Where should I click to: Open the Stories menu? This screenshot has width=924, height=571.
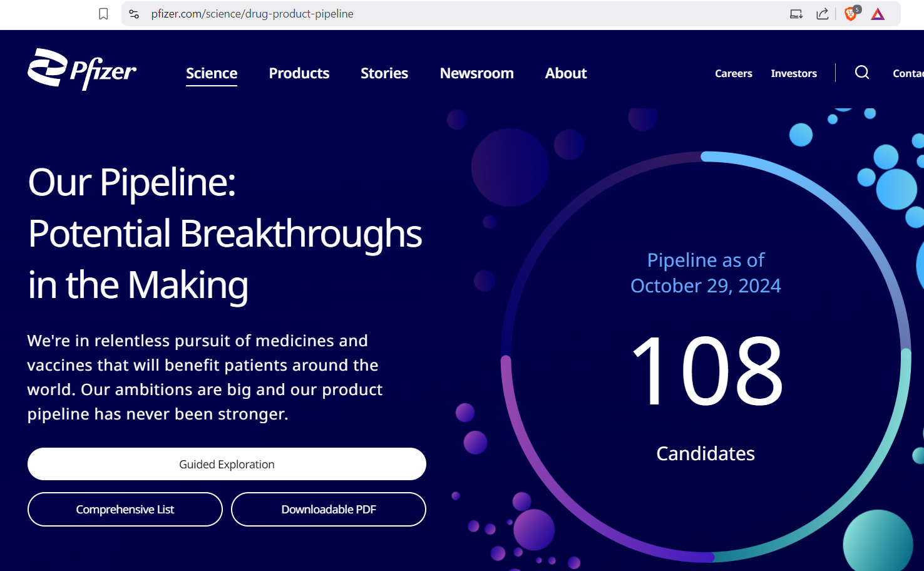[384, 73]
